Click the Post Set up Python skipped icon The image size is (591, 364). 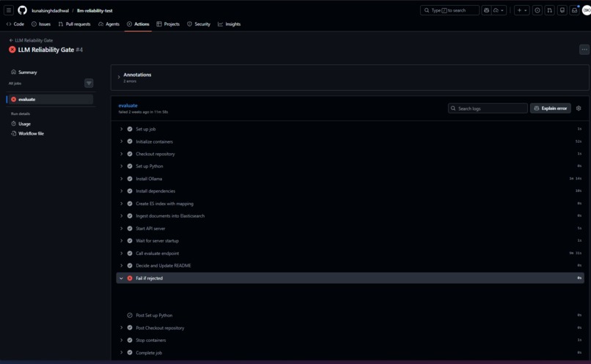pos(130,316)
